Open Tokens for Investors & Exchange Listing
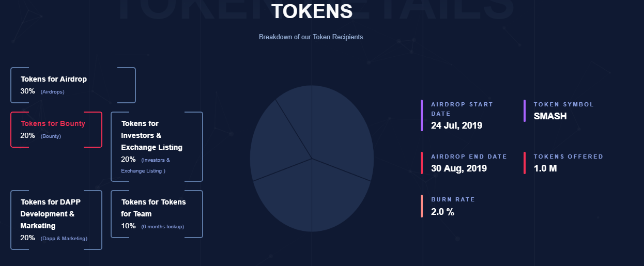The image size is (644, 266). pyautogui.click(x=151, y=135)
